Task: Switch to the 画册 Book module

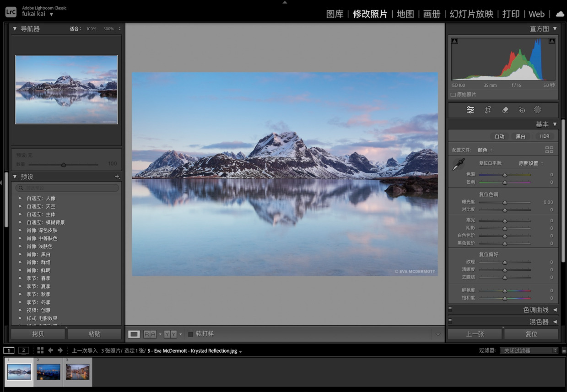Action: 432,14
